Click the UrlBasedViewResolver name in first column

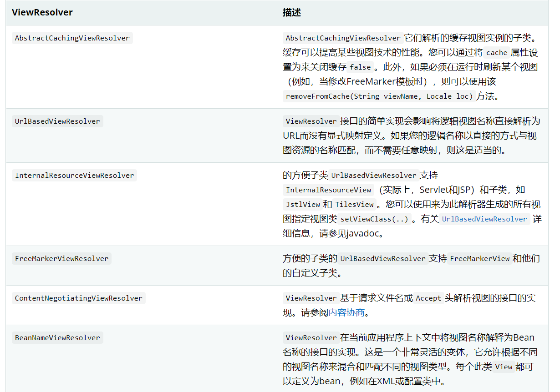57,121
